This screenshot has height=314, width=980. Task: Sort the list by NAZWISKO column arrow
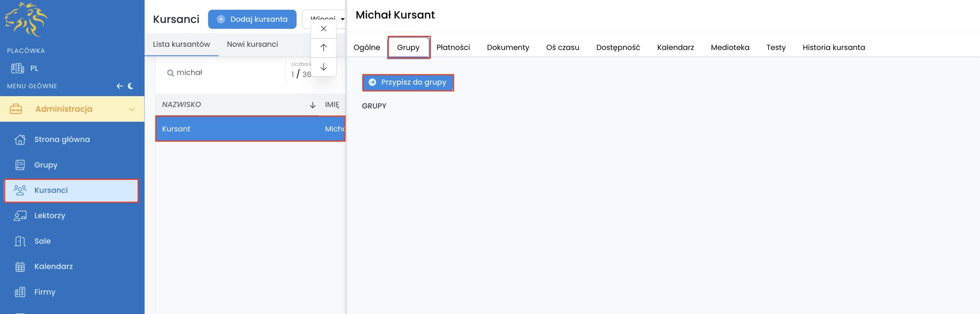(x=312, y=105)
